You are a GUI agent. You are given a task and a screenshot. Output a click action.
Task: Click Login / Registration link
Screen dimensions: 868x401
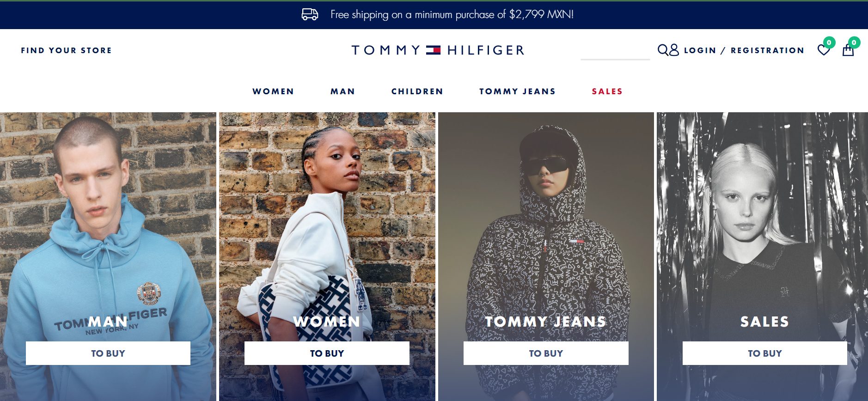744,50
